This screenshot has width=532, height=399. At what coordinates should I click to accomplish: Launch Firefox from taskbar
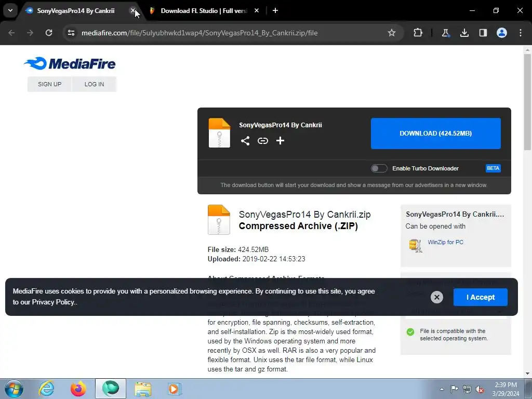[78, 389]
